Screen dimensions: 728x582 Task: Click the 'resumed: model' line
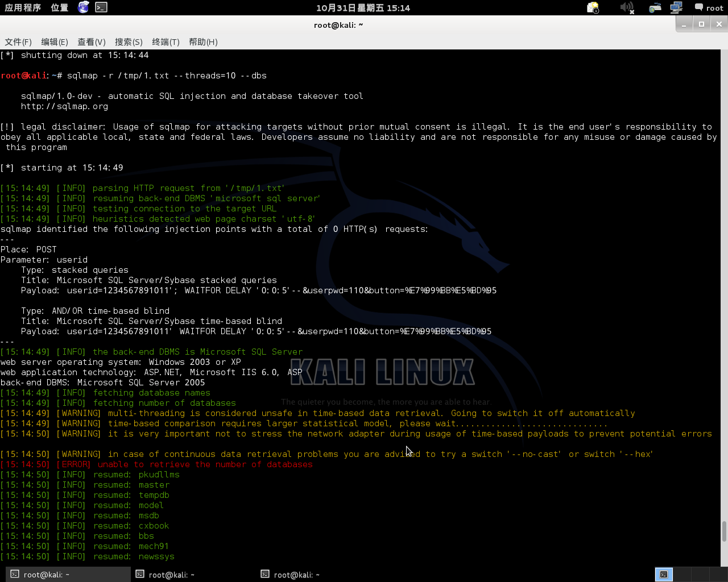pos(82,505)
